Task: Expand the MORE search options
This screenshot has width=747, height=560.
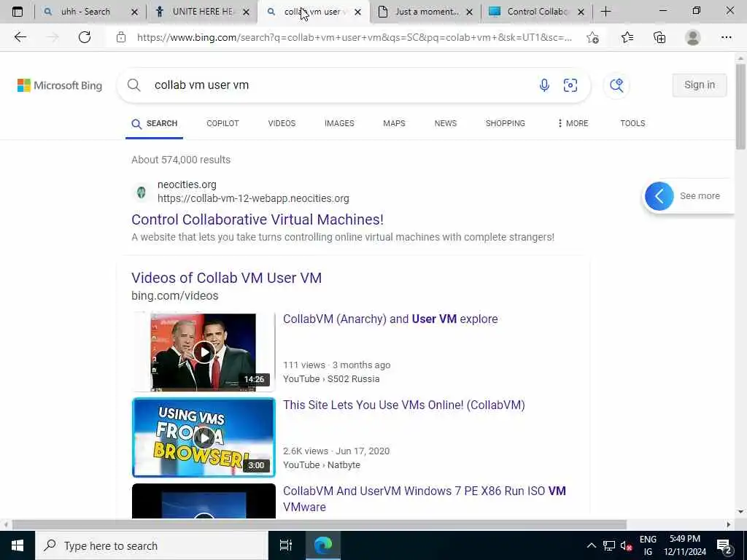Action: (x=573, y=123)
